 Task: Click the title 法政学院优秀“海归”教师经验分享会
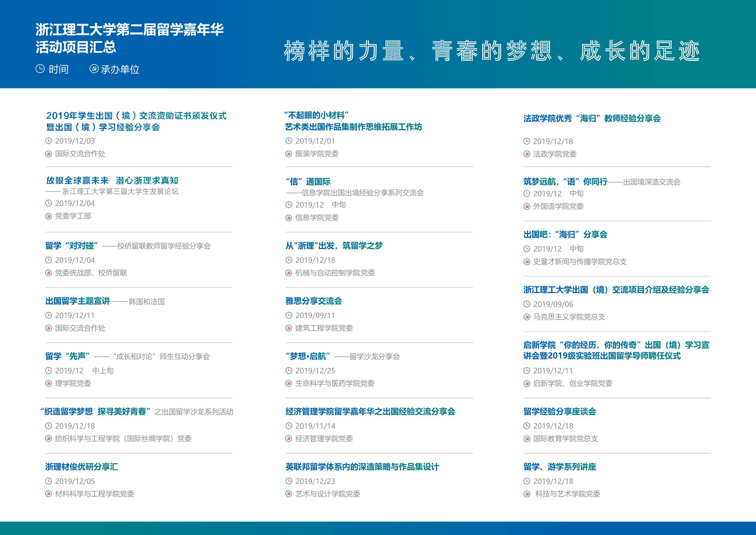tap(592, 118)
